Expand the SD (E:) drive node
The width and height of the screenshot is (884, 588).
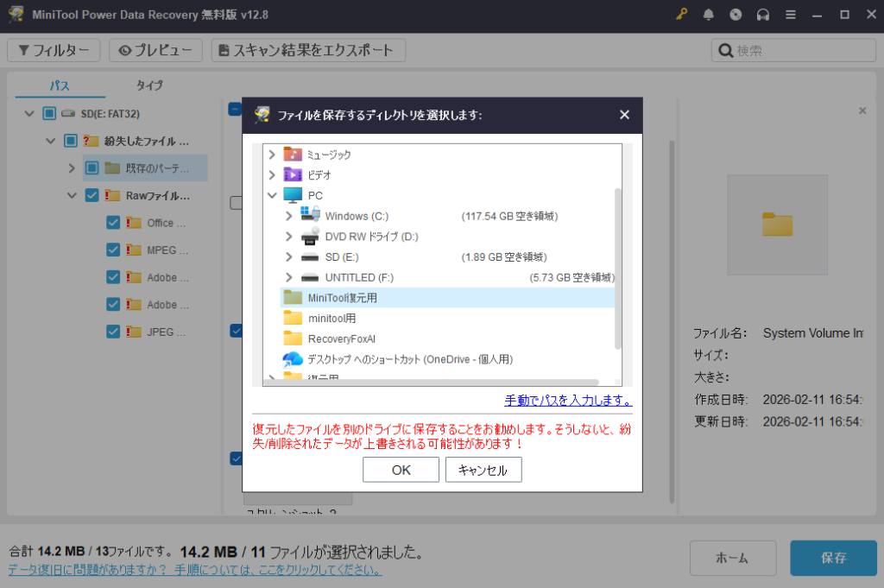click(x=289, y=257)
